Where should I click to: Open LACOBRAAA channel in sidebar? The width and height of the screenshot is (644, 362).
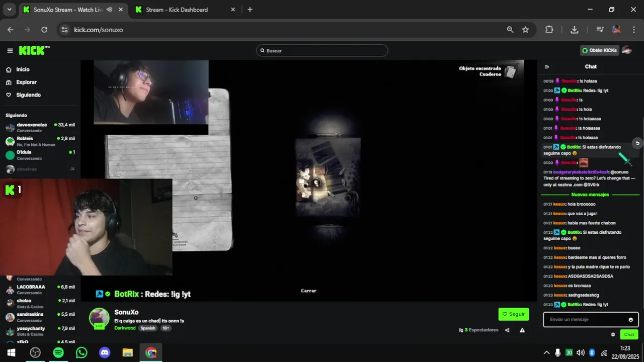click(40, 290)
